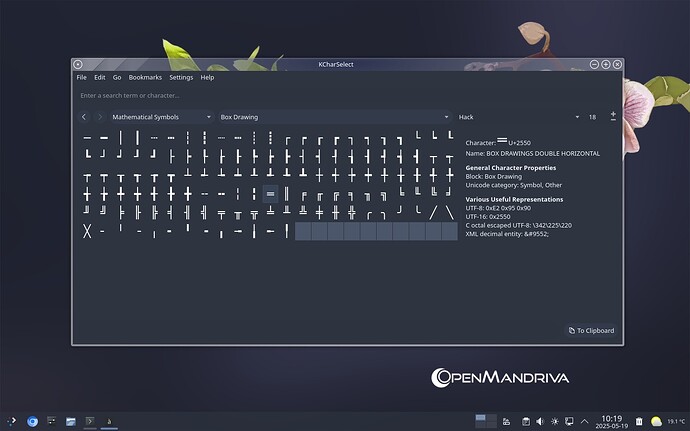Pick the backward diagonal character ╲
The image size is (690, 431).
coord(449,213)
